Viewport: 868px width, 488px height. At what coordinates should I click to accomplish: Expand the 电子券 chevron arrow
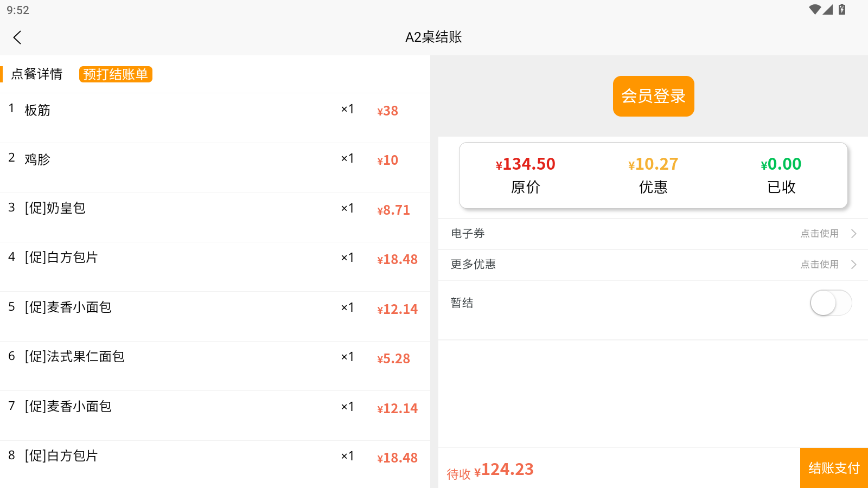point(854,234)
